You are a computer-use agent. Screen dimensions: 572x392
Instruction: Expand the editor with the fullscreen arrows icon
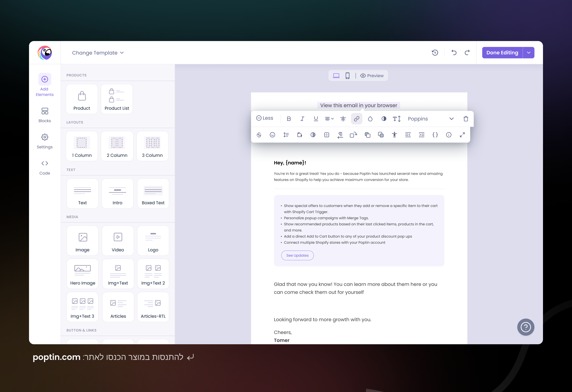pyautogui.click(x=462, y=135)
